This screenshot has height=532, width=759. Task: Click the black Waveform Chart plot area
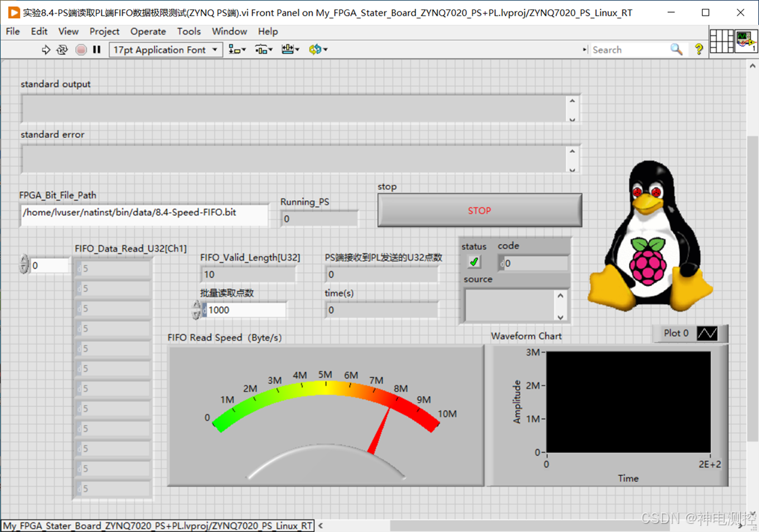(628, 402)
